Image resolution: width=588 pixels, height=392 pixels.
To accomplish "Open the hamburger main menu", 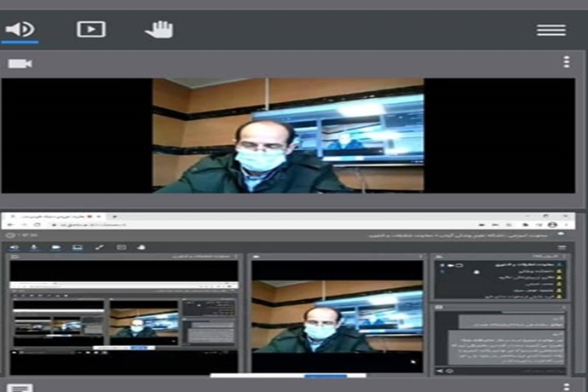I will click(x=551, y=30).
